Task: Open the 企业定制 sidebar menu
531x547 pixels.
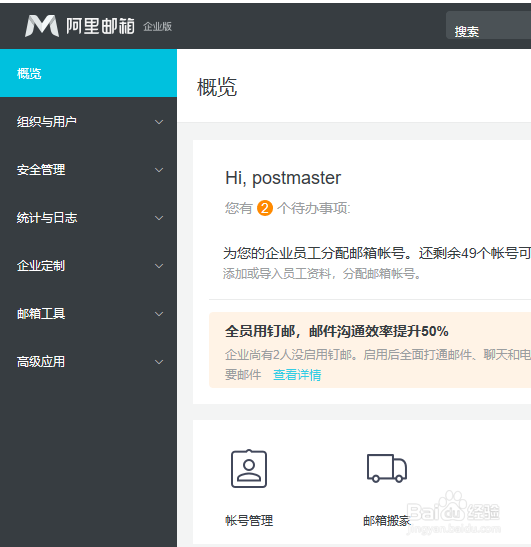Action: [x=88, y=266]
